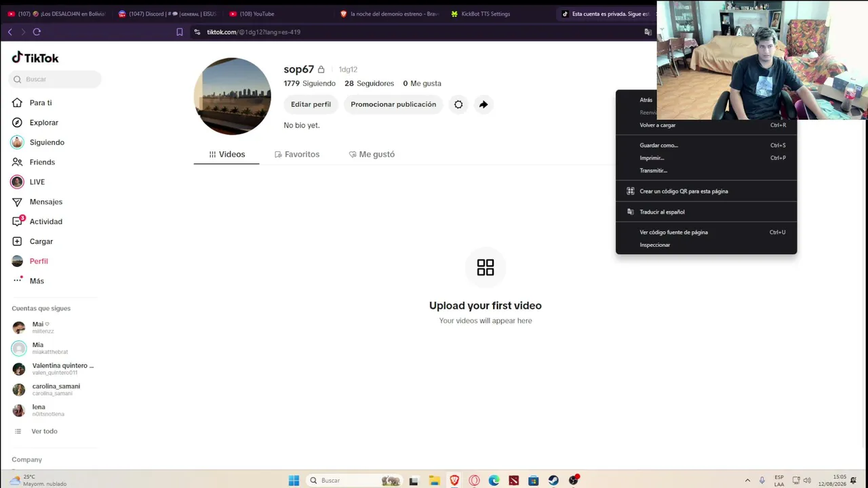
Task: Go to Perfil in sidebar
Action: pos(39,261)
